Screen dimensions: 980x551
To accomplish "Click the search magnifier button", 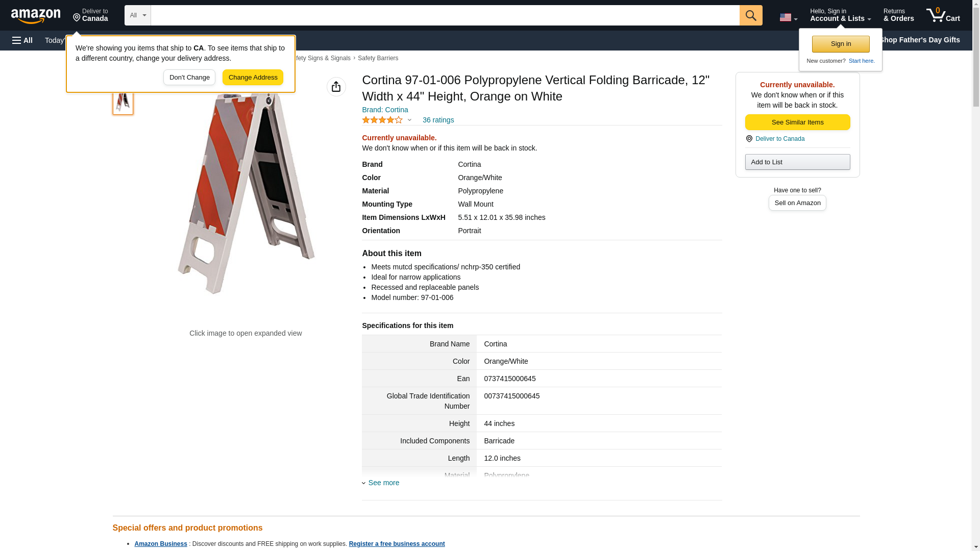I will 750,15.
